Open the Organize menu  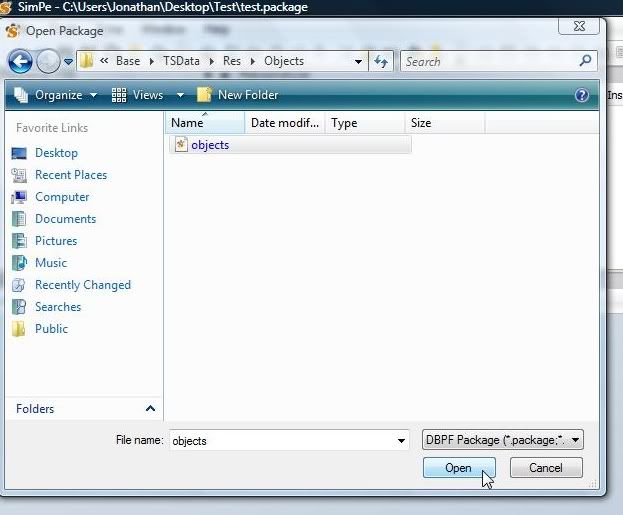[56, 95]
